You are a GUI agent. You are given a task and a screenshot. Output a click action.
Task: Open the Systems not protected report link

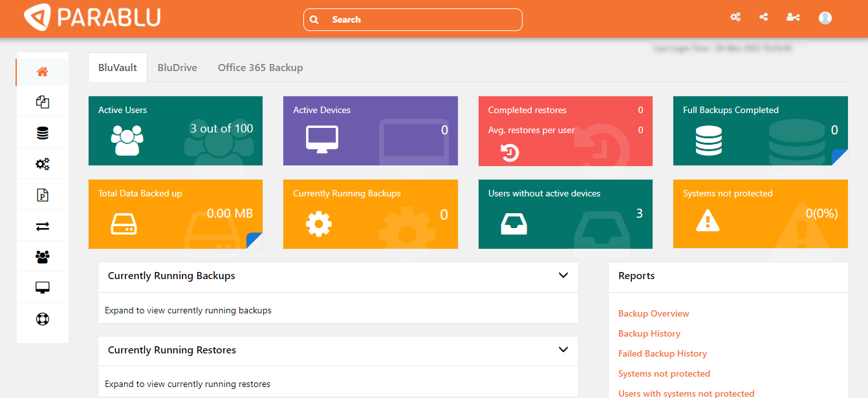pyautogui.click(x=664, y=373)
